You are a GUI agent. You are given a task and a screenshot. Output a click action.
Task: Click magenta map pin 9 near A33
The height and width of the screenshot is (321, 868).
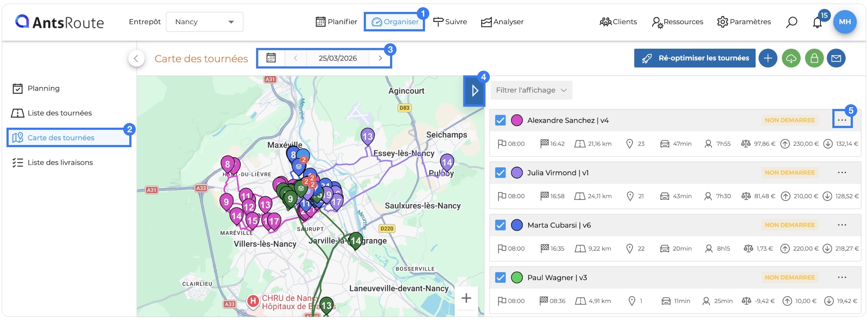(227, 202)
